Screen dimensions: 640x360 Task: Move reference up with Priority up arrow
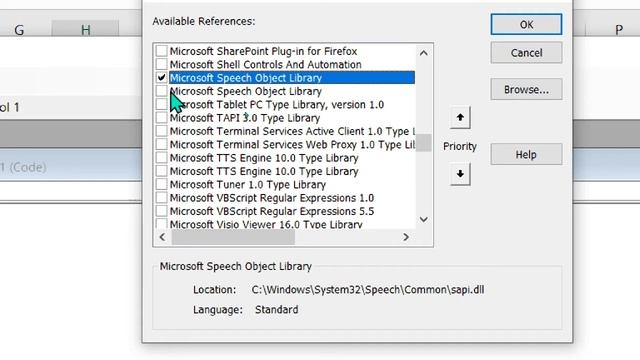coord(460,118)
